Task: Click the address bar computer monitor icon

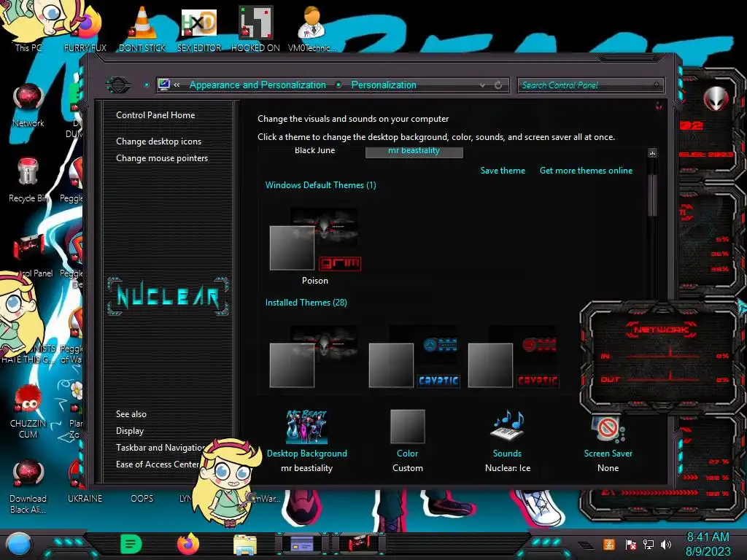Action: pyautogui.click(x=163, y=85)
